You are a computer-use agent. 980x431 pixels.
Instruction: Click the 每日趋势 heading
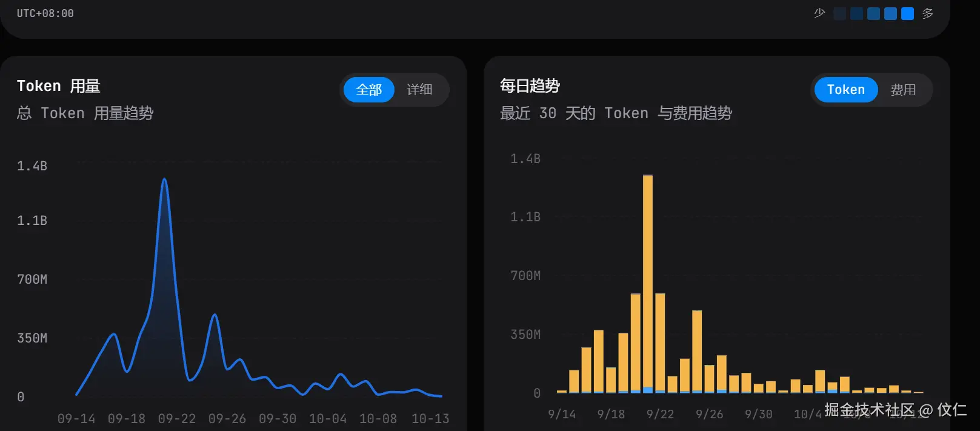530,86
